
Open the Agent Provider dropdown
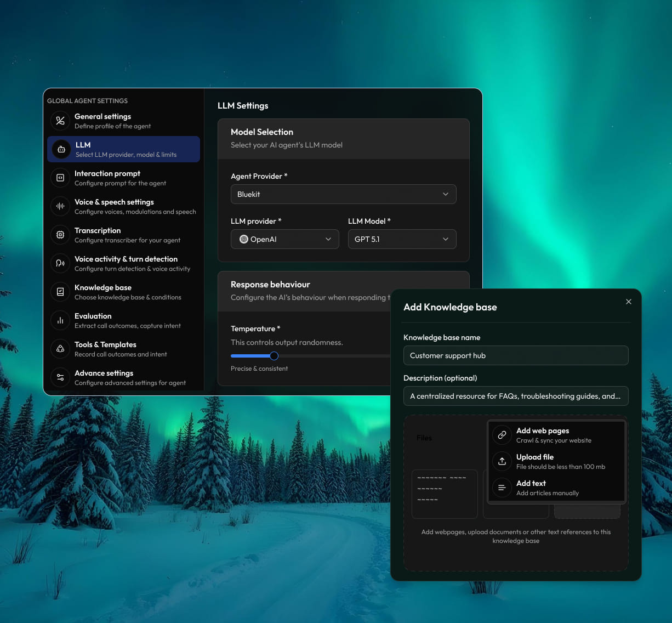pyautogui.click(x=343, y=194)
